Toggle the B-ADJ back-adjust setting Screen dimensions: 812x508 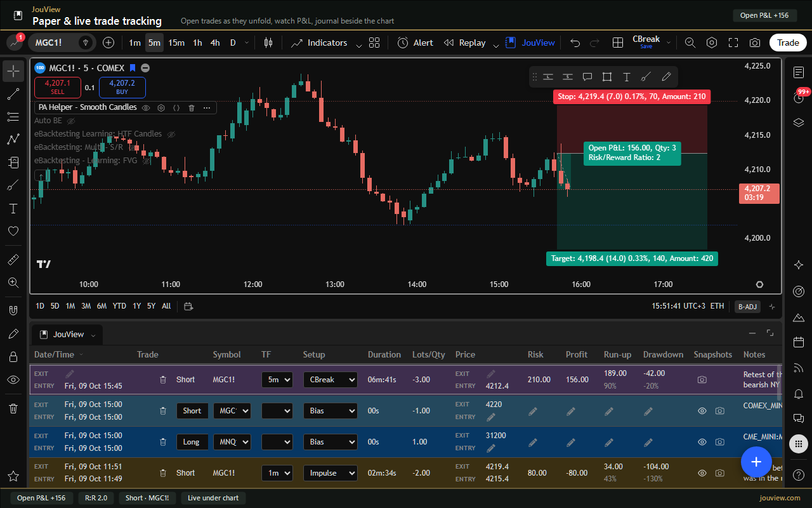click(x=747, y=307)
